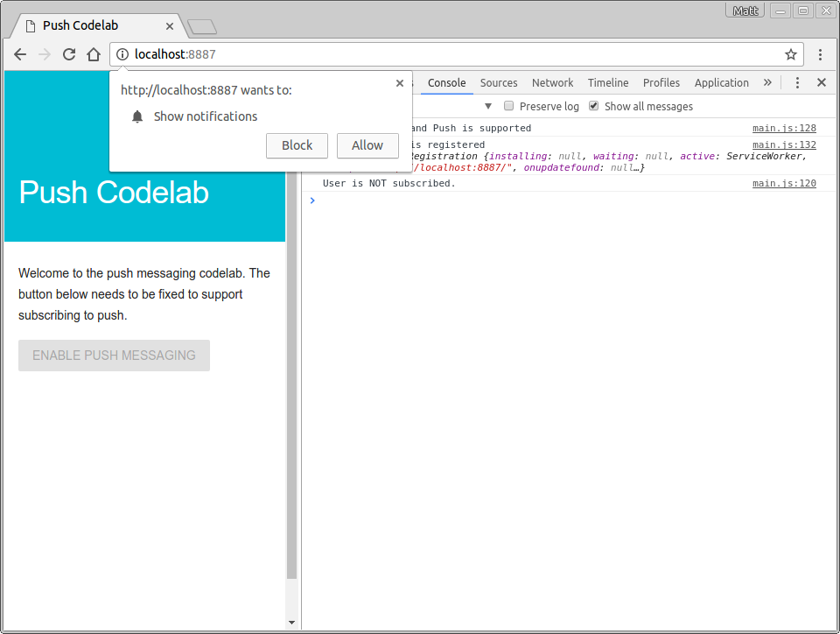Screen dimensions: 840x634
Task: Open the home page via home icon
Action: [94, 53]
